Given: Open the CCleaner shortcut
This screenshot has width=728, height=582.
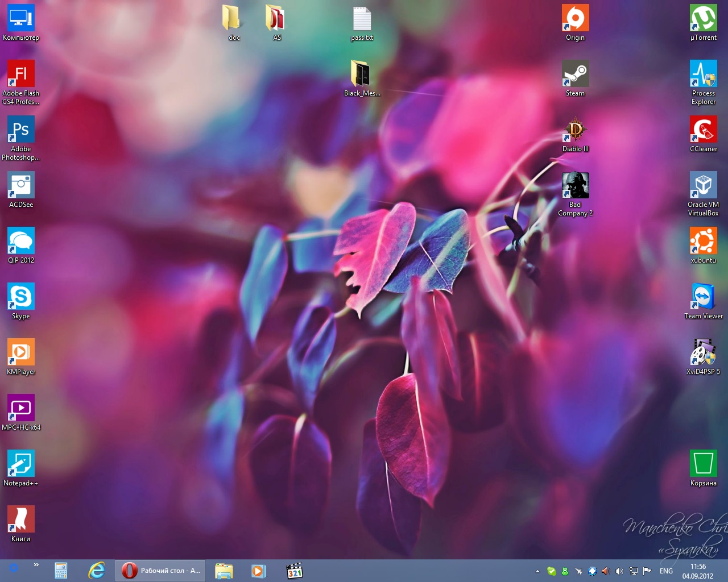Looking at the screenshot, I should point(704,134).
